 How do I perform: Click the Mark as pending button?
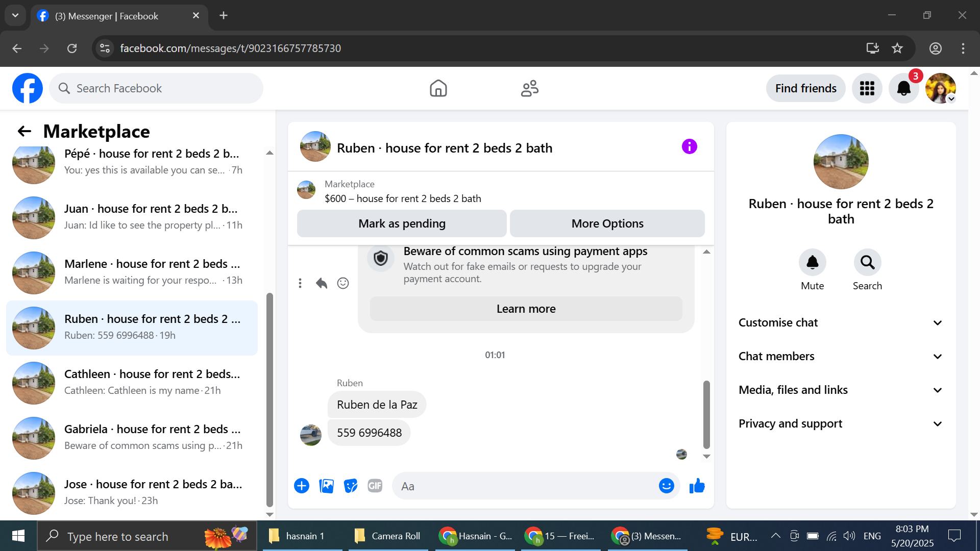pos(402,223)
